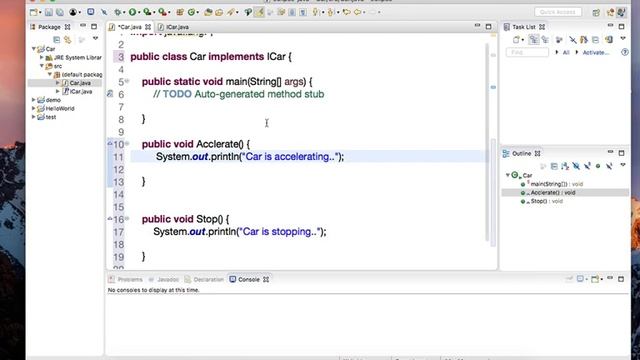The image size is (640, 360).
Task: Collapse All in Task List toolbar
Action: (x=596, y=40)
